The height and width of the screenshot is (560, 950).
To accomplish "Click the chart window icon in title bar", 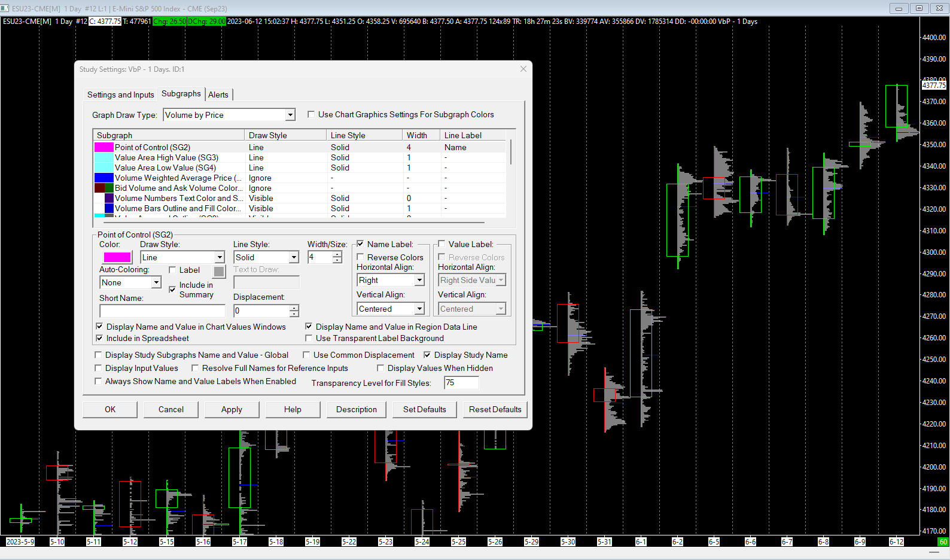I will tap(5, 8).
